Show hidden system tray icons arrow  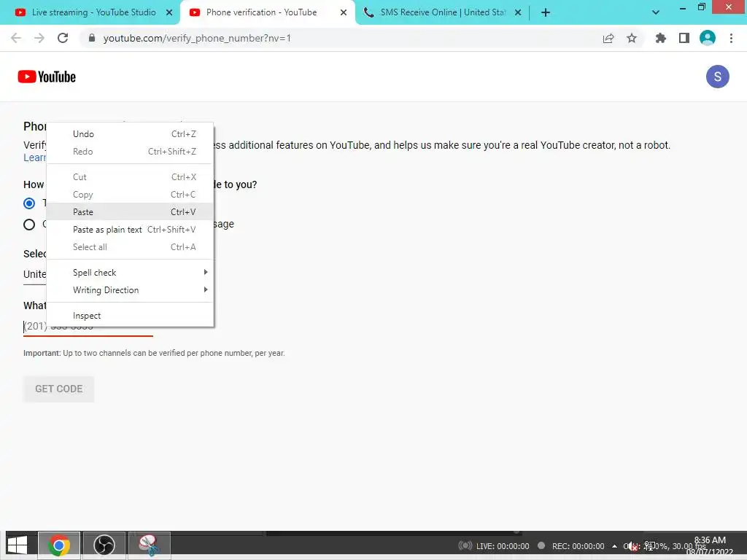614,546
